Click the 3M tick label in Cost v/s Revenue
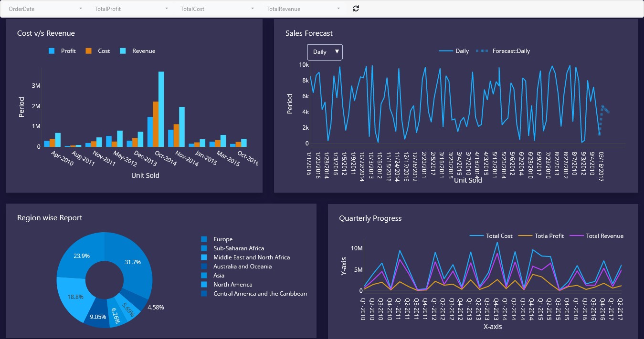Image resolution: width=644 pixels, height=339 pixels. tap(35, 86)
